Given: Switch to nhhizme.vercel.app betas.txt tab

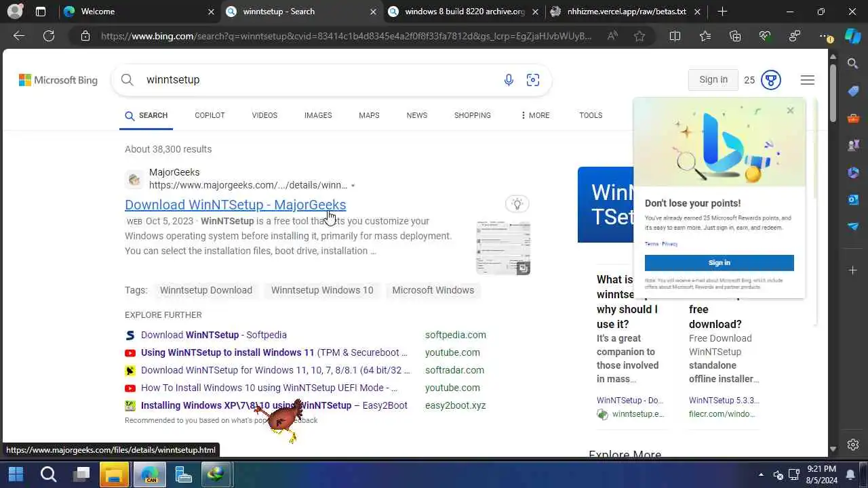Looking at the screenshot, I should pos(627,12).
